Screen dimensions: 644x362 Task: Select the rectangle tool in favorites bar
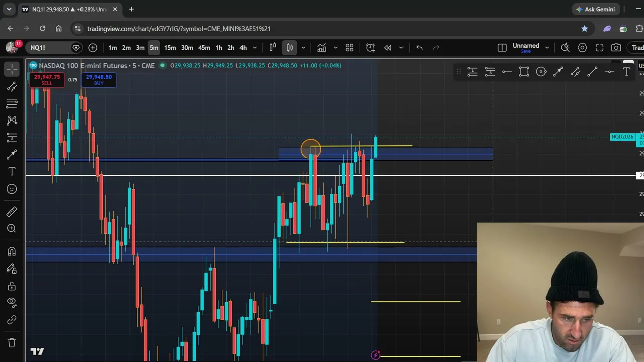coord(524,72)
